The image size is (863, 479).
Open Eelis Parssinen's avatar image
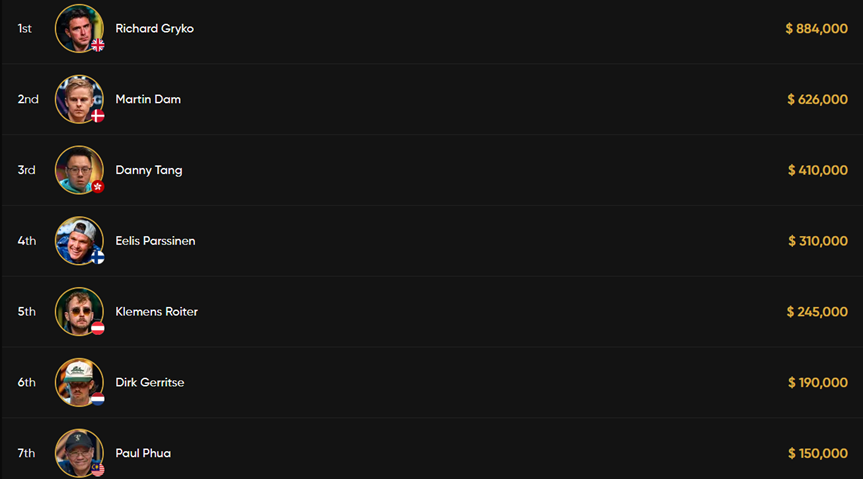point(79,241)
